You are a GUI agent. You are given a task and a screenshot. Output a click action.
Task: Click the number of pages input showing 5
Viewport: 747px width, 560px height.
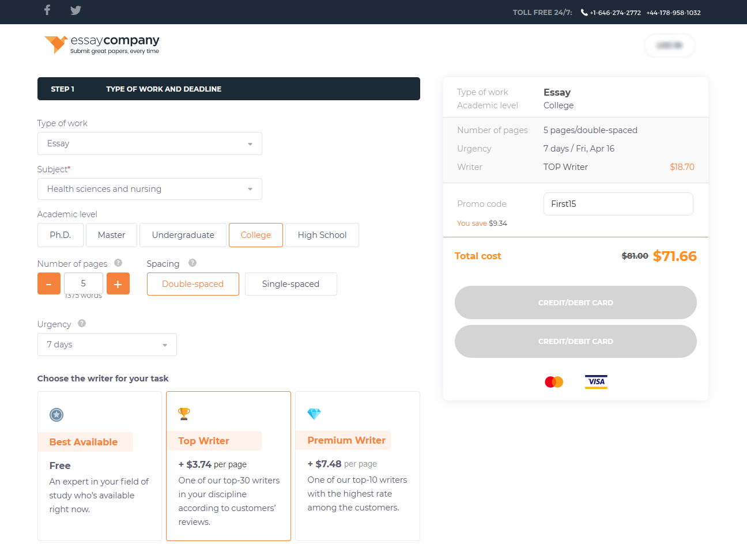pyautogui.click(x=84, y=283)
